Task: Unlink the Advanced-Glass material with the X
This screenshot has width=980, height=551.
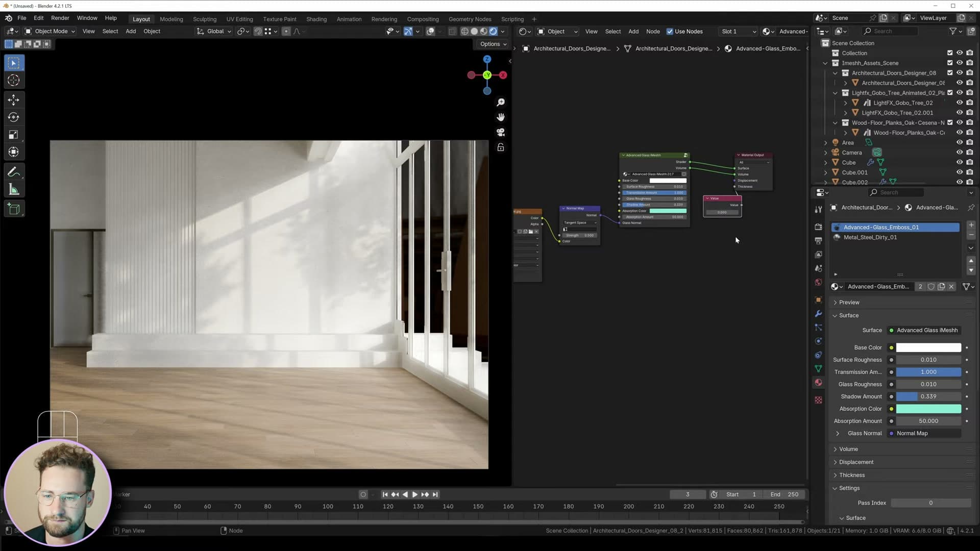Action: click(x=951, y=287)
